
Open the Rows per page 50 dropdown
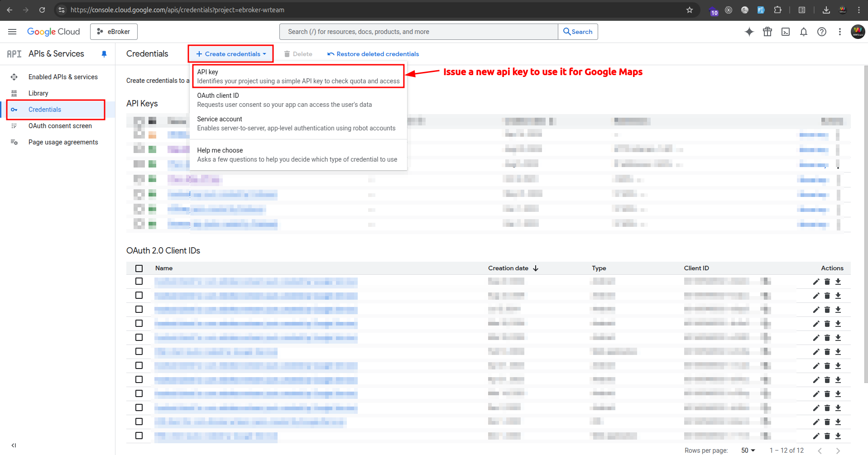[748, 450]
